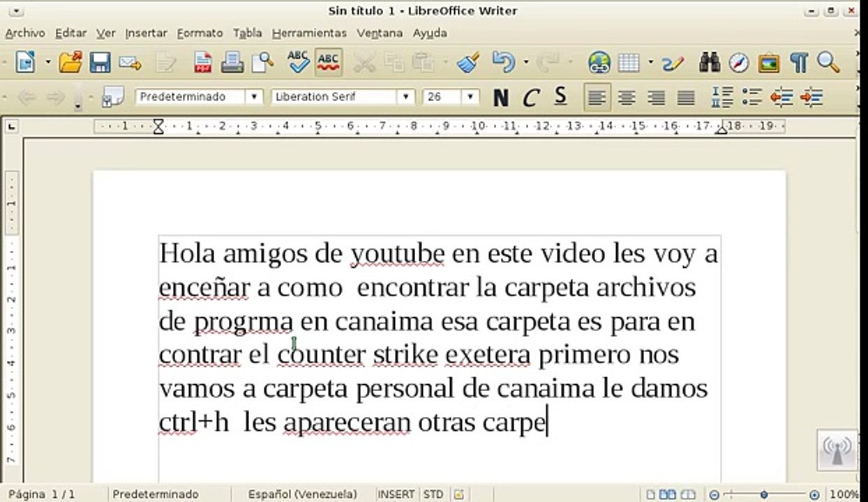
Task: Select justified alignment button
Action: pyautogui.click(x=686, y=98)
